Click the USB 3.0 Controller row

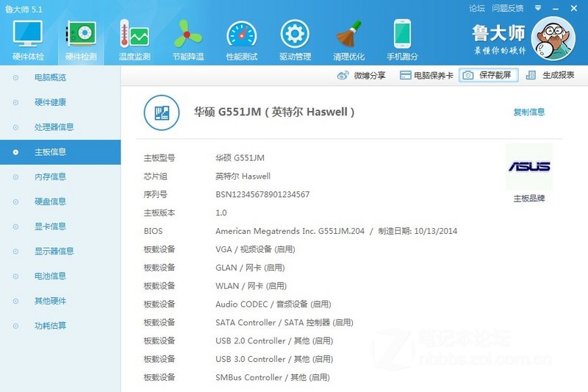[274, 359]
